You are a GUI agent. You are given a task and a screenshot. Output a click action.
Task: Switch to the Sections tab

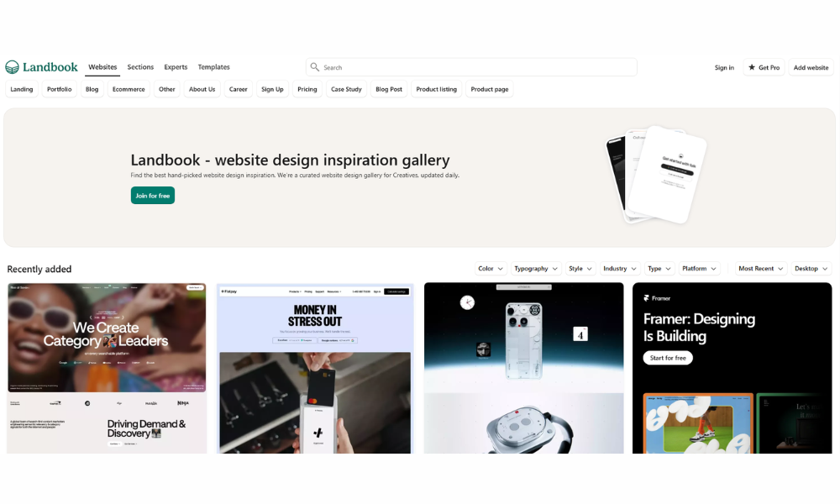140,67
